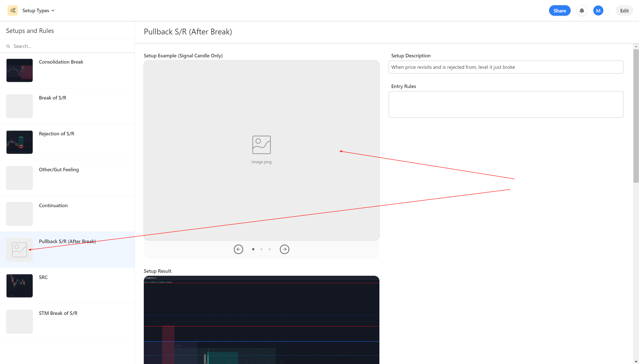Open the notifications bell

(582, 10)
